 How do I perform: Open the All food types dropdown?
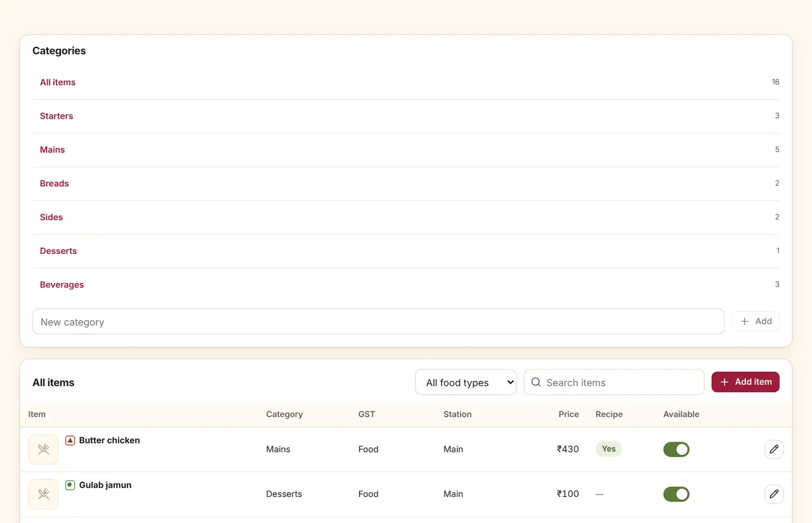pos(466,382)
